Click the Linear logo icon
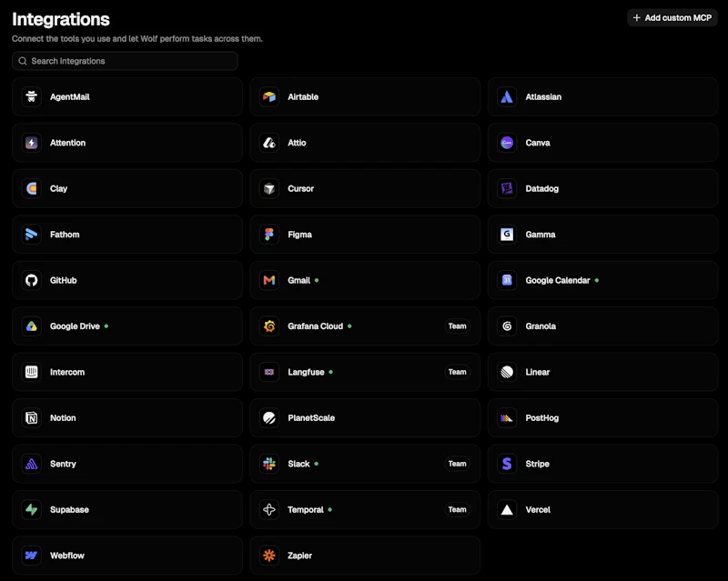 [x=507, y=372]
